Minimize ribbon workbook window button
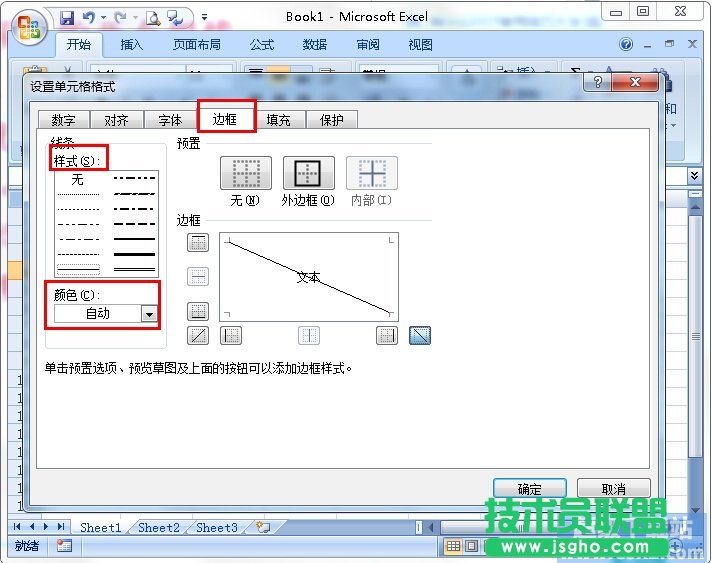 coord(648,45)
